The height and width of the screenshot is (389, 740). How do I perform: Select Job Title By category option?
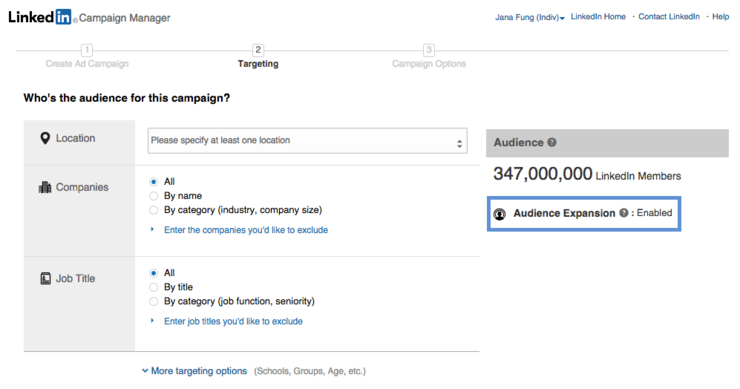coord(153,301)
